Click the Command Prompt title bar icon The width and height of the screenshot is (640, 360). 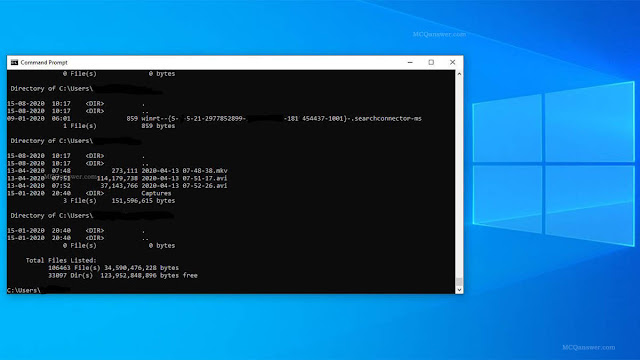click(14, 62)
